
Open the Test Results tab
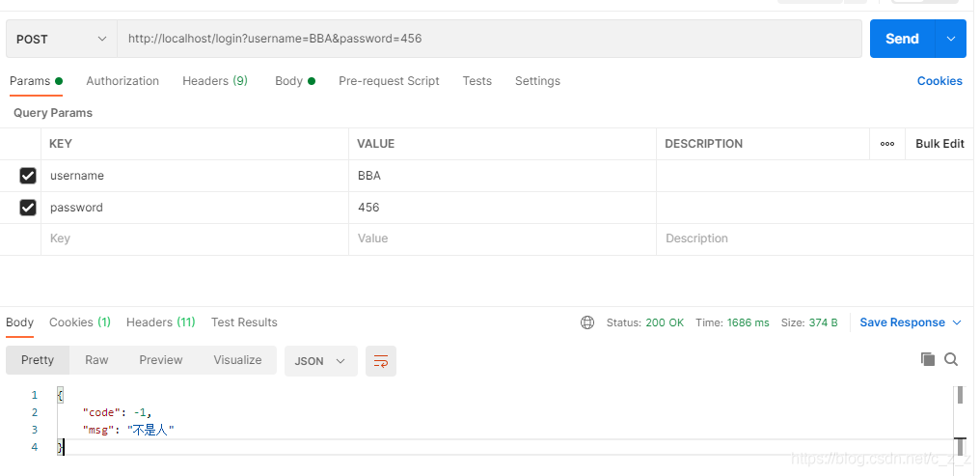244,322
